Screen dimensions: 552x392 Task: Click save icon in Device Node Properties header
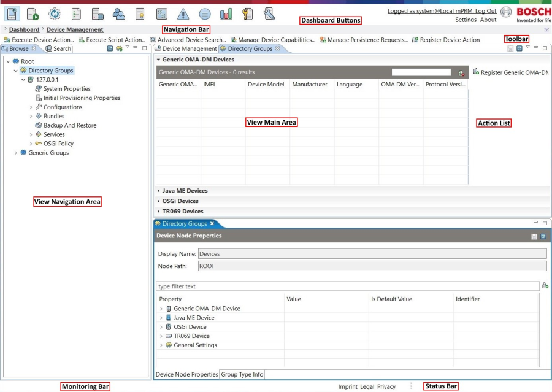click(x=534, y=236)
